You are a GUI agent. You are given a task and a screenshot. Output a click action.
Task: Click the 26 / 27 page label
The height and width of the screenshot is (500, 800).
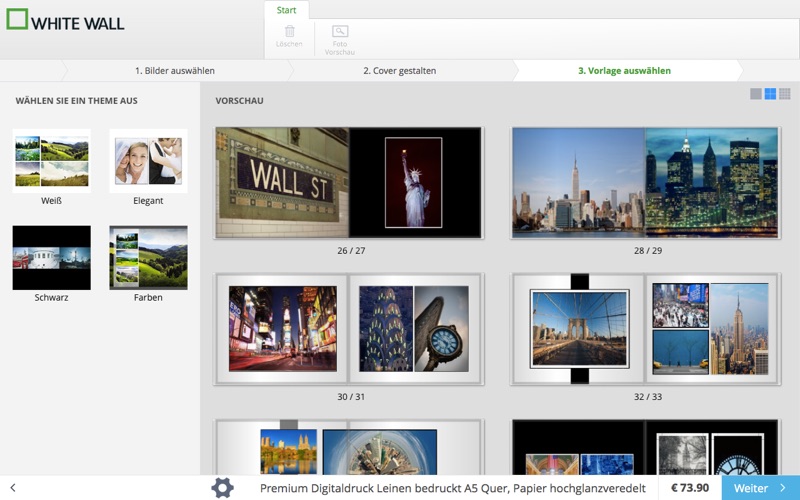(x=351, y=251)
